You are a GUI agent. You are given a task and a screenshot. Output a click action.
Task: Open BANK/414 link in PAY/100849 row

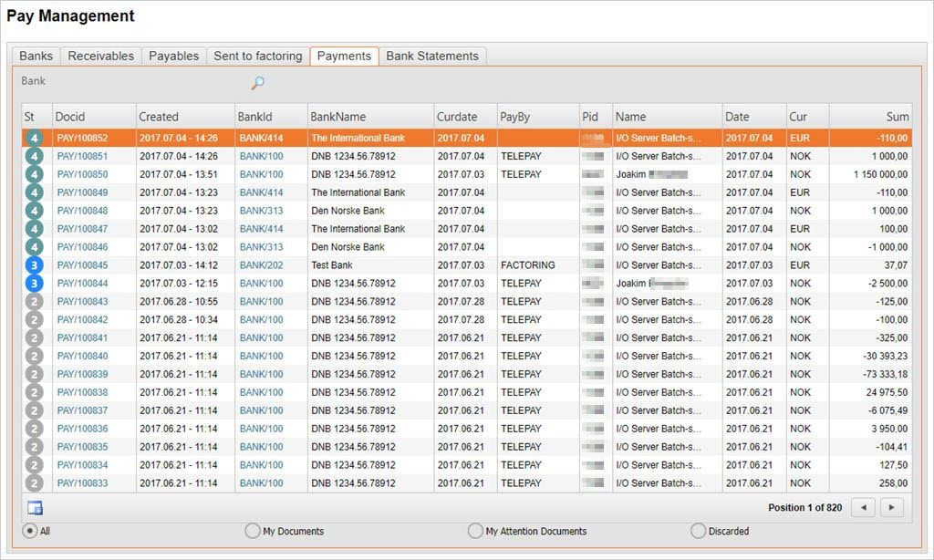click(262, 192)
